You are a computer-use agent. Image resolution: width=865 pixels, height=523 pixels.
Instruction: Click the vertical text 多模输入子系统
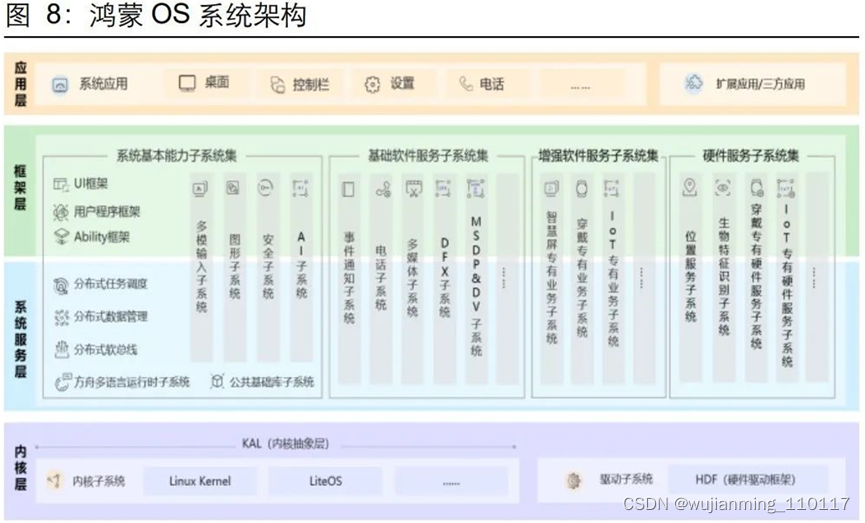pyautogui.click(x=201, y=267)
